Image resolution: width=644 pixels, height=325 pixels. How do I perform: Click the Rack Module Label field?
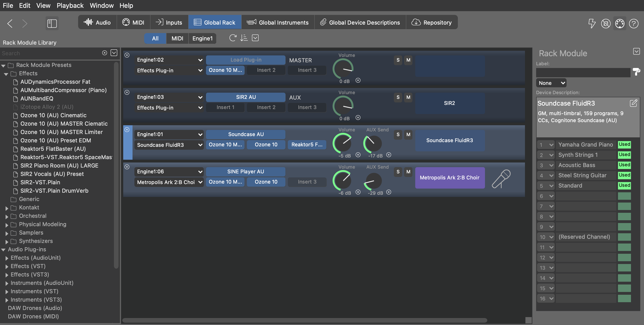583,73
